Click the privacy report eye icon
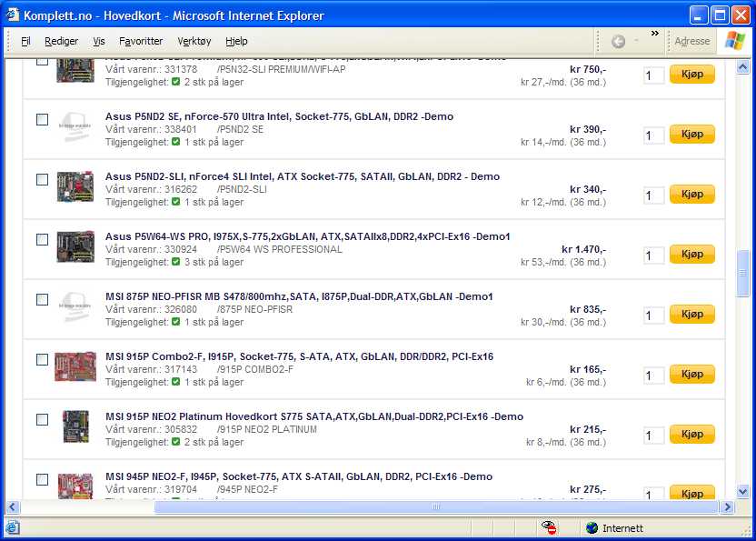Screen dimensions: 756x541 click(549, 527)
